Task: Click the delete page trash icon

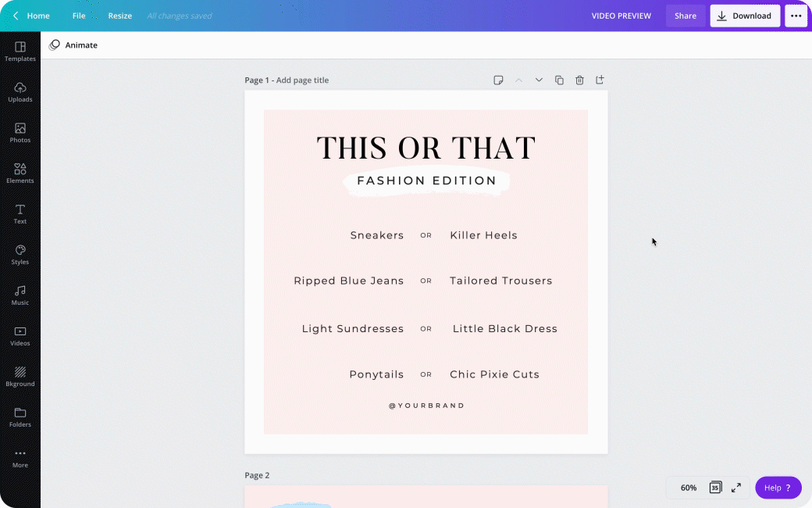Action: [x=579, y=80]
